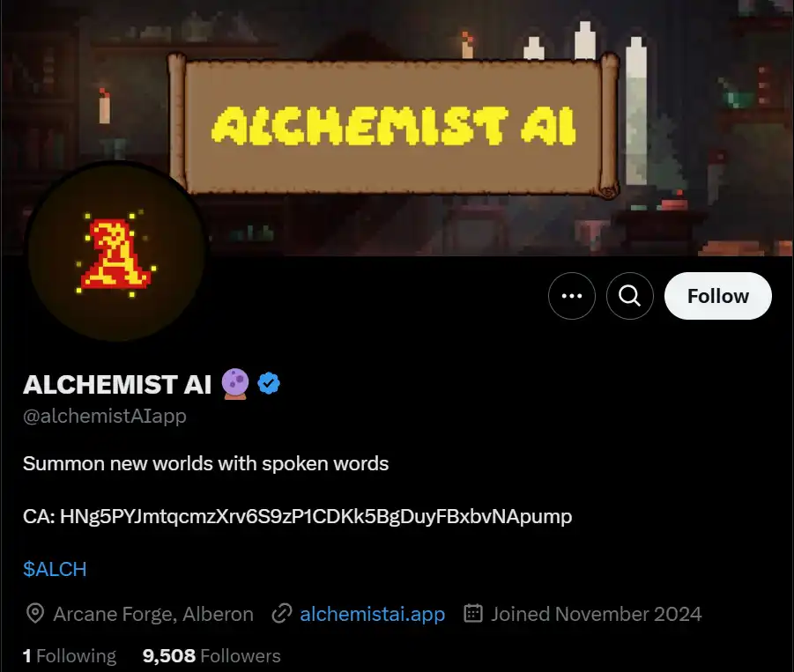Click the chain link icon before website
Screen dimensions: 794x672
tap(281, 613)
